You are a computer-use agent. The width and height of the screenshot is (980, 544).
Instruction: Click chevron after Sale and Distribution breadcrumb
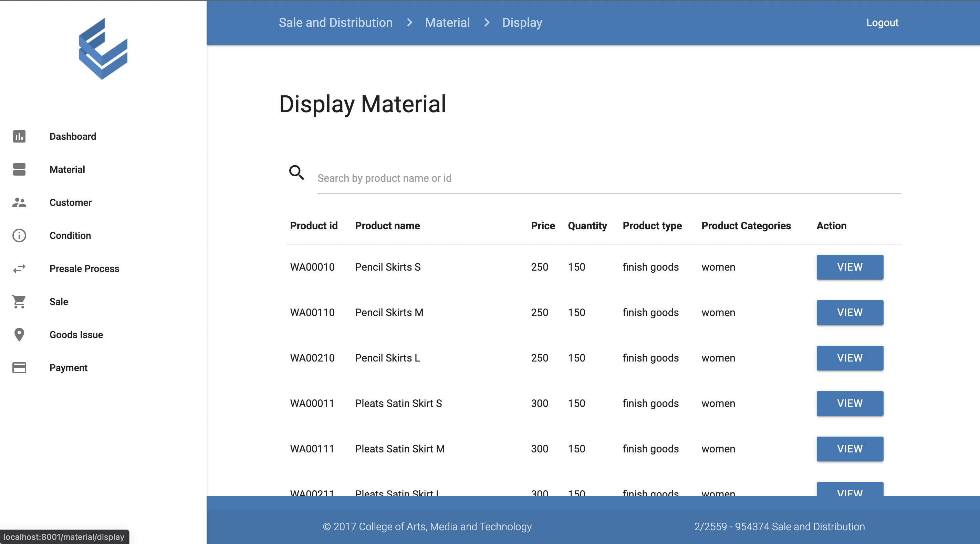[409, 22]
